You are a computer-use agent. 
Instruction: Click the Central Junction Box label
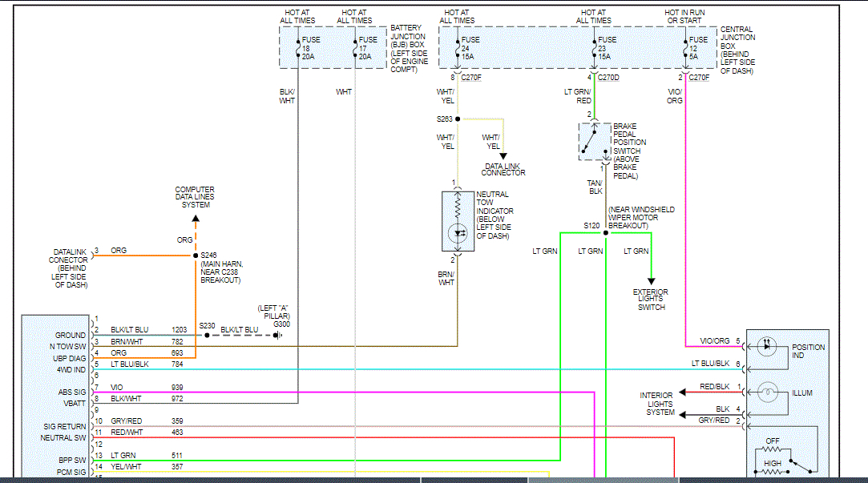click(737, 50)
